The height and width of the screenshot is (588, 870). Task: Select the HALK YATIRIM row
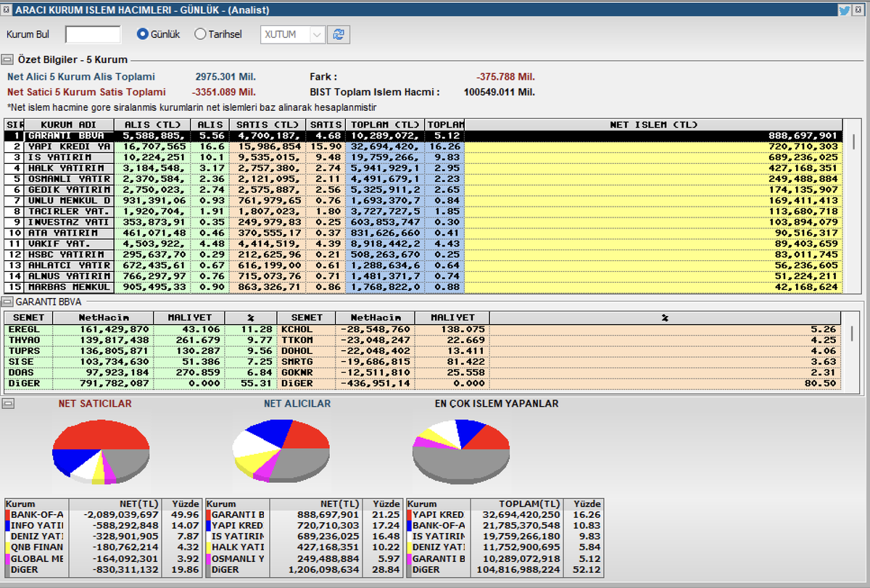click(x=423, y=168)
